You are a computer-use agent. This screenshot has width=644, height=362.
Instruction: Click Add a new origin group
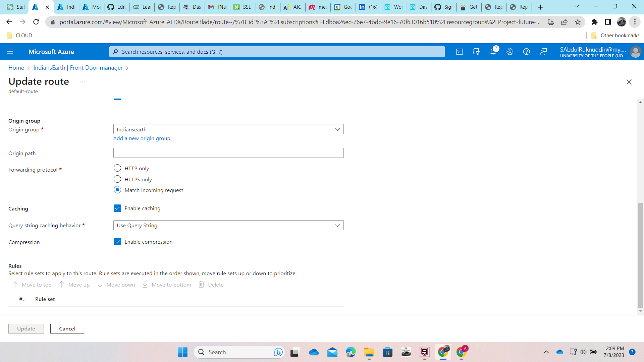point(142,138)
